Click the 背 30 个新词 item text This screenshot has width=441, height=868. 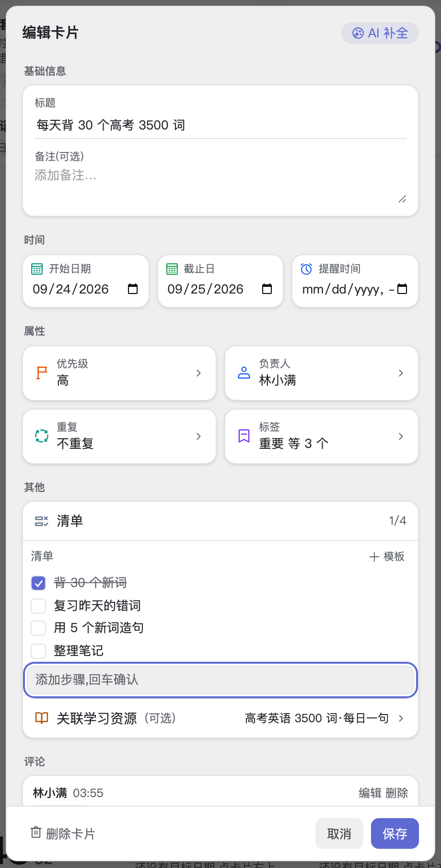(90, 583)
